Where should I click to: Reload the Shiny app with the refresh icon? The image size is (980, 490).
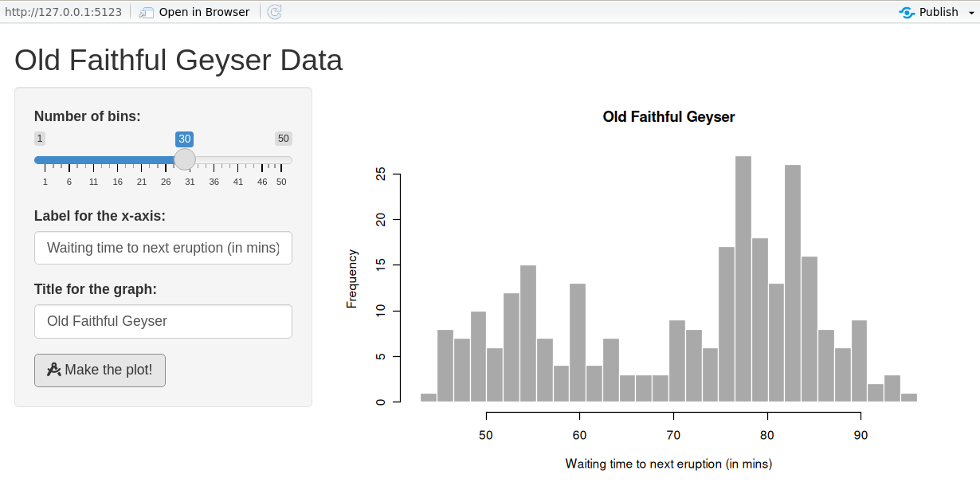[275, 12]
